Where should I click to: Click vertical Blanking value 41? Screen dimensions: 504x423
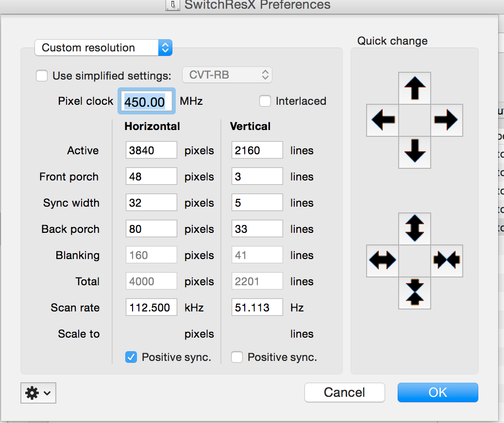tap(257, 255)
